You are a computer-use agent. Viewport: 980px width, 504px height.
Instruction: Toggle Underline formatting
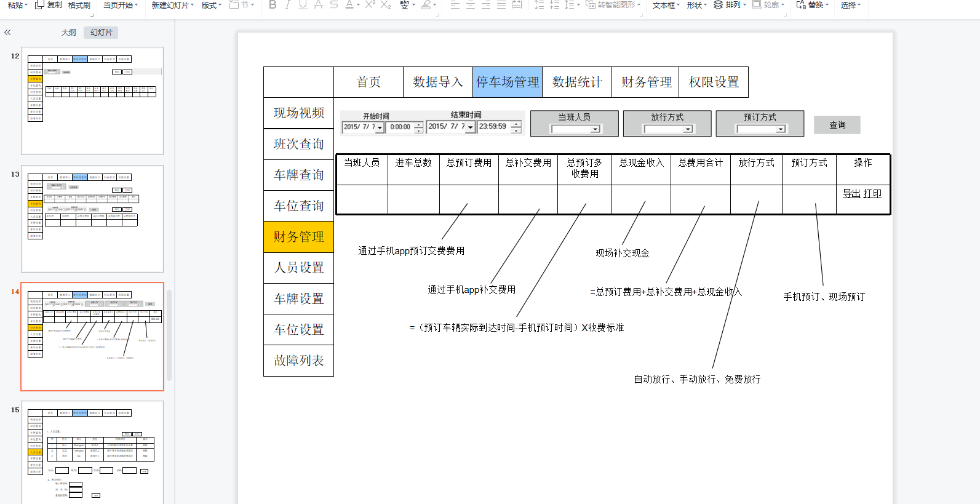pos(303,5)
